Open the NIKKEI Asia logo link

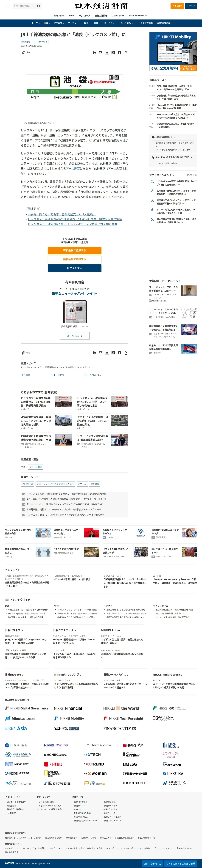click(x=16, y=728)
